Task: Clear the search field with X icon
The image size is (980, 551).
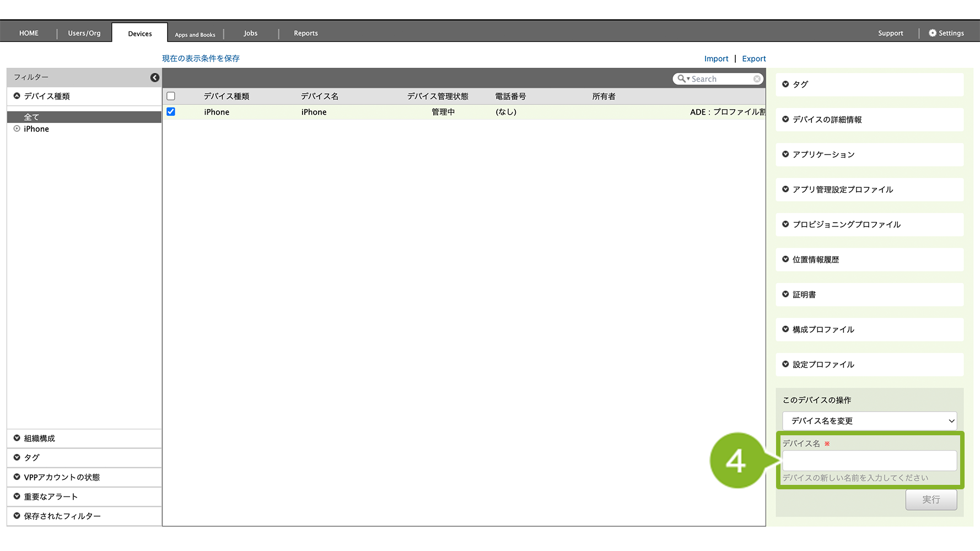Action: [757, 79]
